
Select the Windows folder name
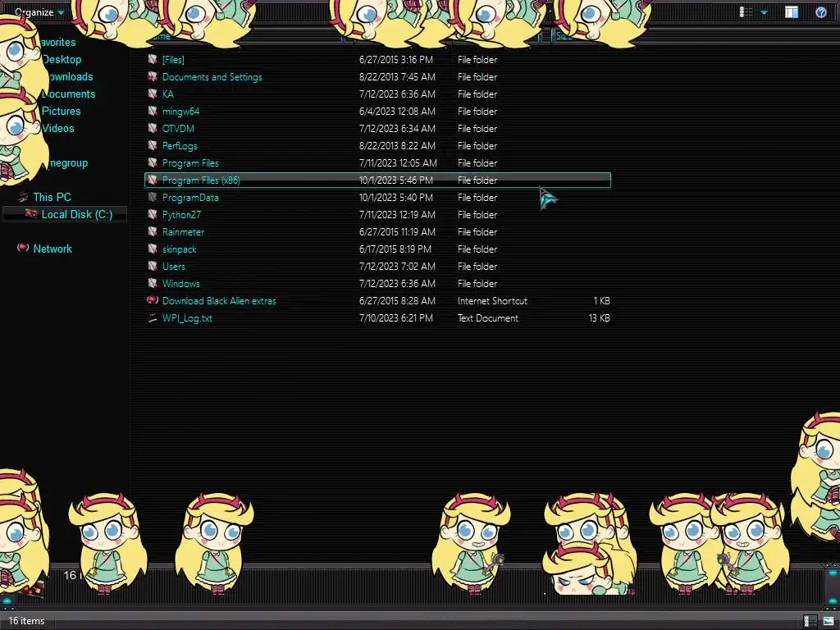coord(180,283)
